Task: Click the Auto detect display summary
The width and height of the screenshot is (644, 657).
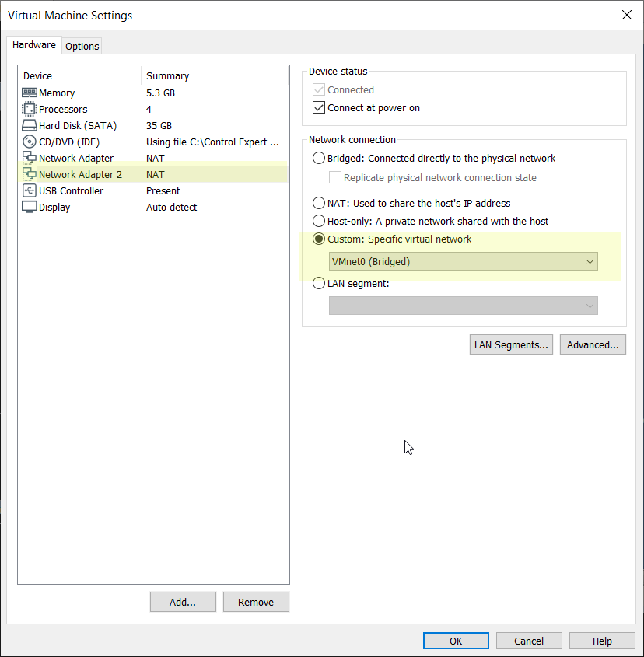Action: coord(171,208)
